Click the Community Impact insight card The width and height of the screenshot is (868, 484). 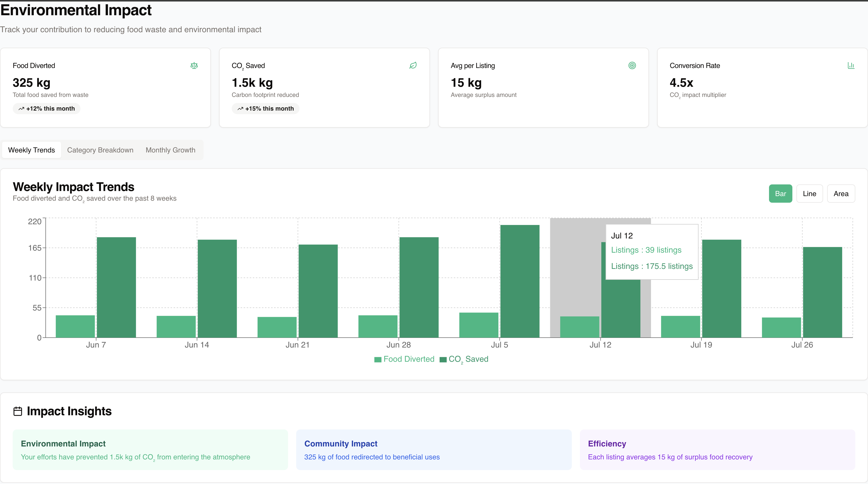point(434,449)
